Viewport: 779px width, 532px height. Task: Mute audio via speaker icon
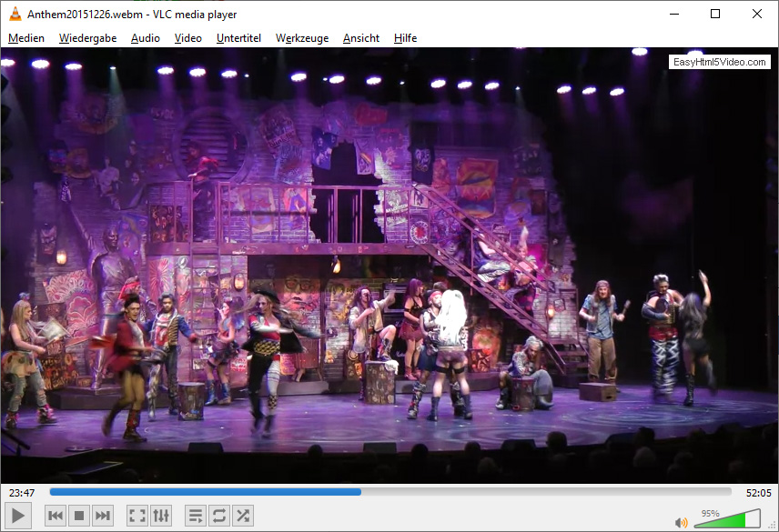click(681, 522)
